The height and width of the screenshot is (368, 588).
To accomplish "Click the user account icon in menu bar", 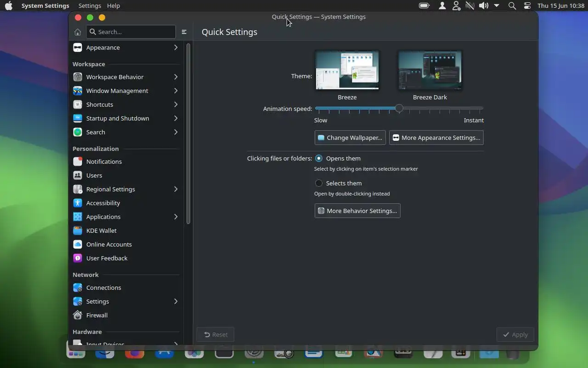I will click(x=442, y=6).
